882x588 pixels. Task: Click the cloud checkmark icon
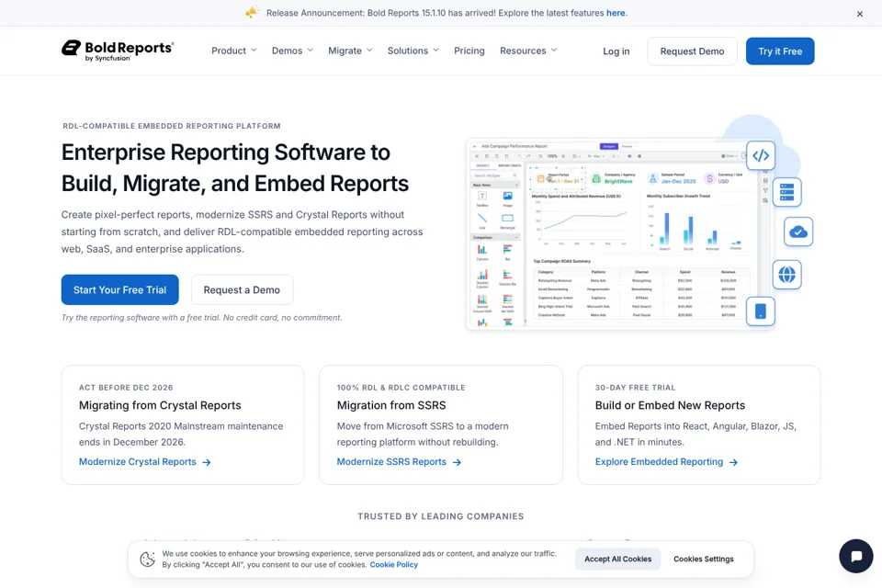tap(798, 232)
